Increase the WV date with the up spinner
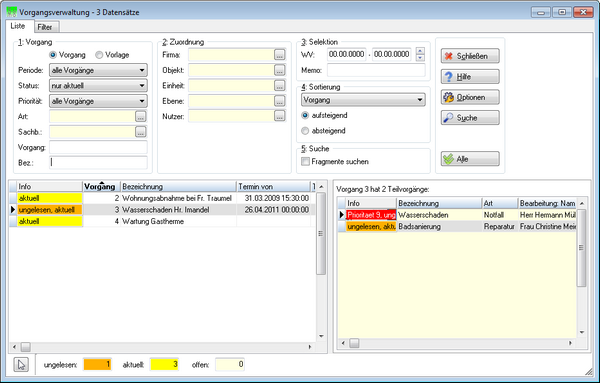600x383 pixels. [420, 51]
